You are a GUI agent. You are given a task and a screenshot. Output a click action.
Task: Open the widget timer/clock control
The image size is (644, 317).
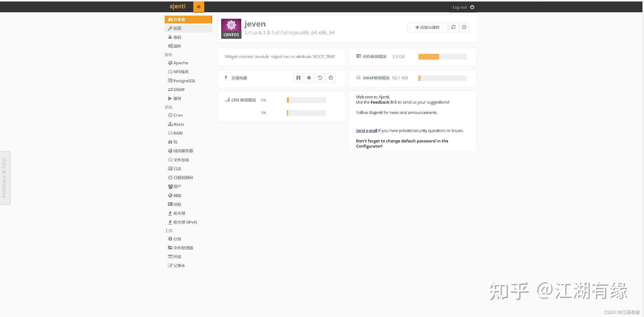click(464, 27)
